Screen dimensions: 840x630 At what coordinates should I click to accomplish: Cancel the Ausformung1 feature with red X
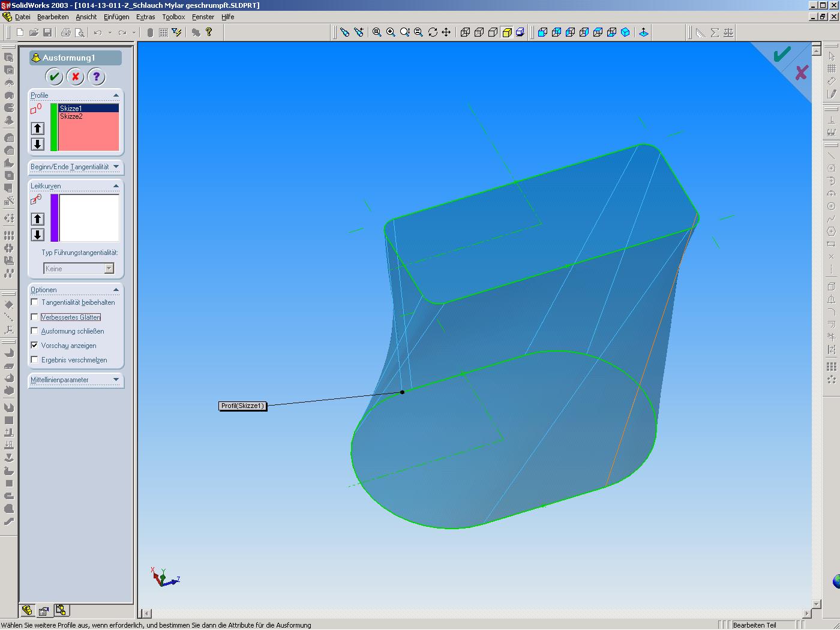(75, 77)
